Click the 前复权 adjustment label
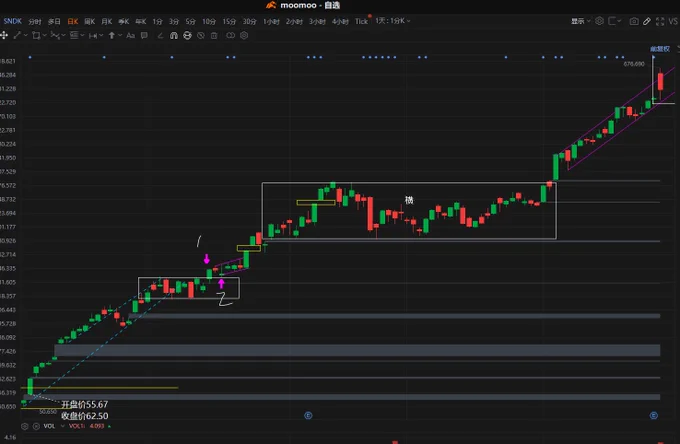 point(660,49)
